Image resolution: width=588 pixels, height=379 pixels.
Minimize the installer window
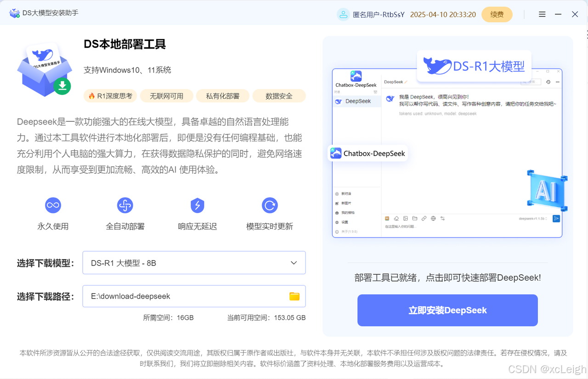(558, 14)
